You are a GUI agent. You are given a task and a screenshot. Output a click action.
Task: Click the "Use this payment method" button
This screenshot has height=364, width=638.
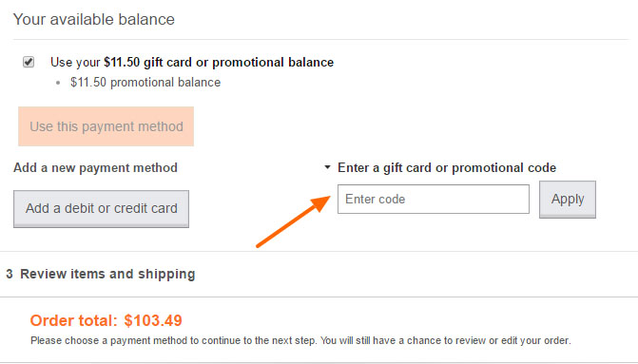[x=106, y=126]
